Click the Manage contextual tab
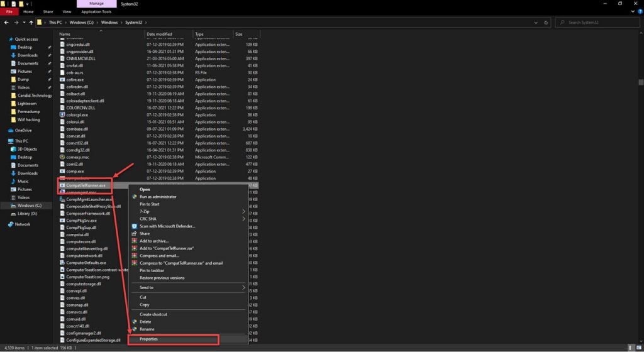The width and height of the screenshot is (644, 352). (x=96, y=4)
